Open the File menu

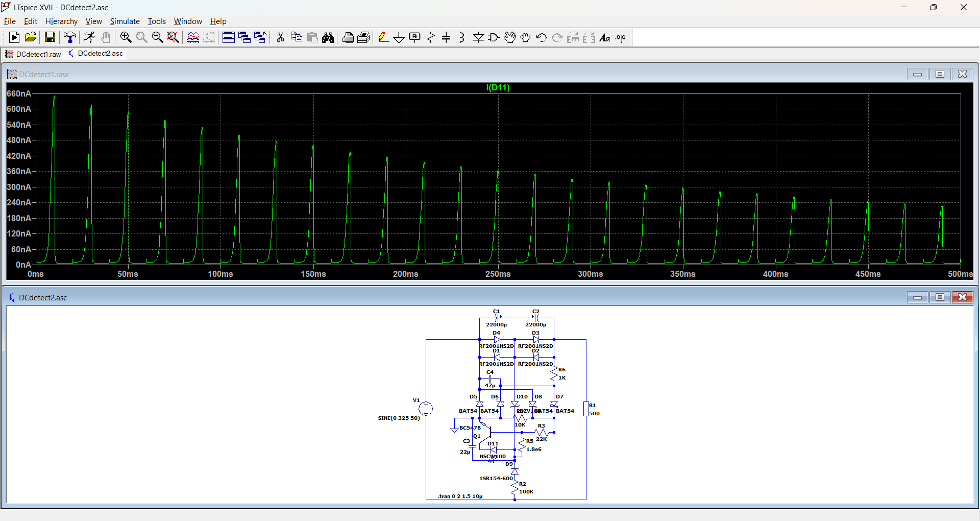point(10,21)
